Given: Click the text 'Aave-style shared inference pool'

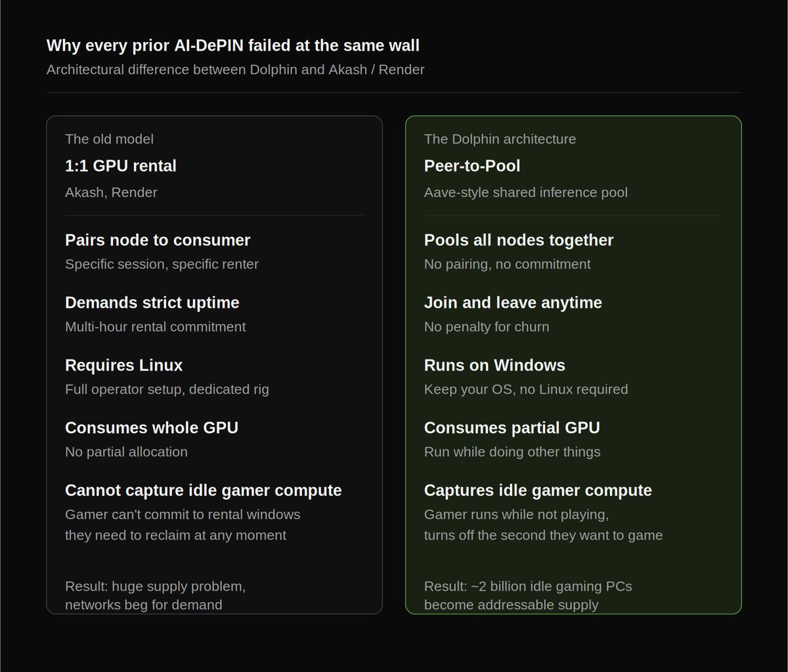Looking at the screenshot, I should pyautogui.click(x=526, y=192).
